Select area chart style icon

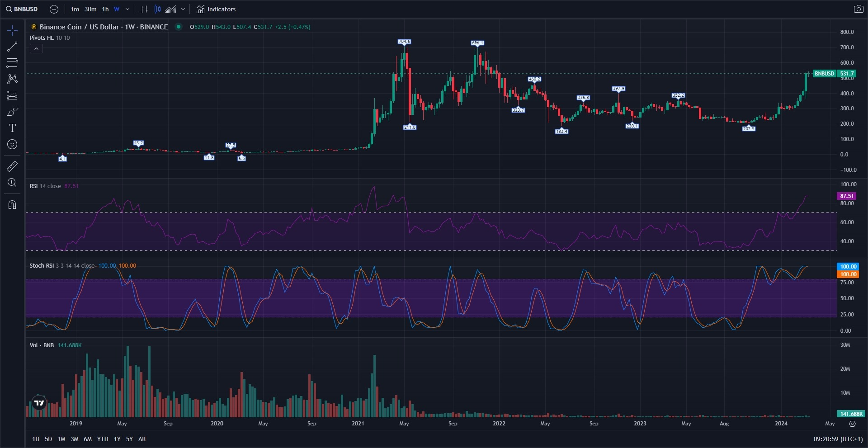[171, 9]
